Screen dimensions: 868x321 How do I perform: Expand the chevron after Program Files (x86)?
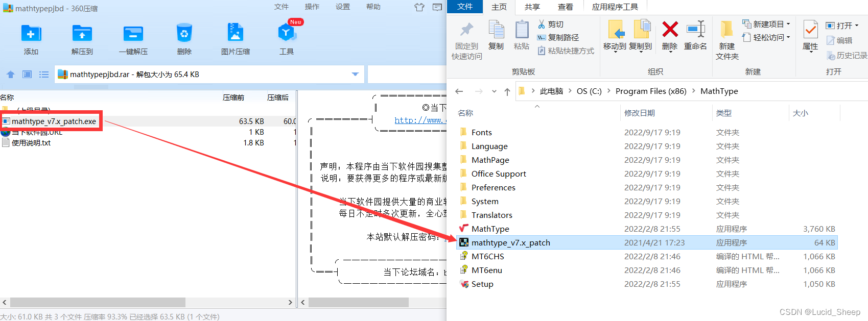pyautogui.click(x=694, y=91)
